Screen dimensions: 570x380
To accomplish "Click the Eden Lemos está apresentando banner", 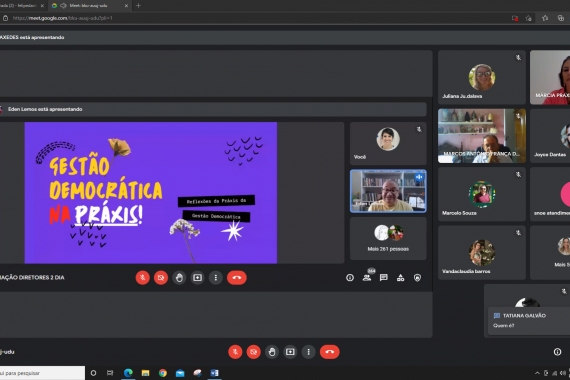I will pos(213,109).
